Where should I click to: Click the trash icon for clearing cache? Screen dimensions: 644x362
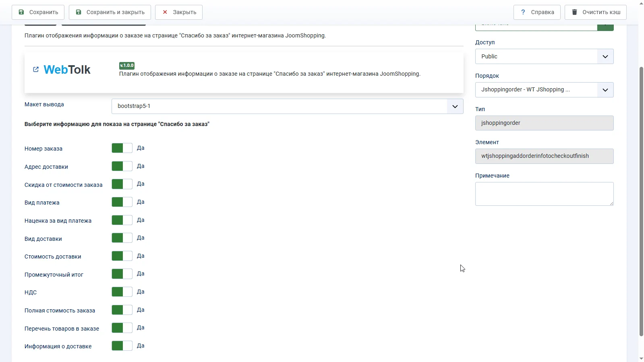pos(574,12)
